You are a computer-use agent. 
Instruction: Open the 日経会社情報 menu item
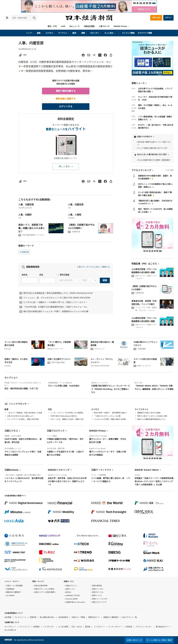point(89,26)
